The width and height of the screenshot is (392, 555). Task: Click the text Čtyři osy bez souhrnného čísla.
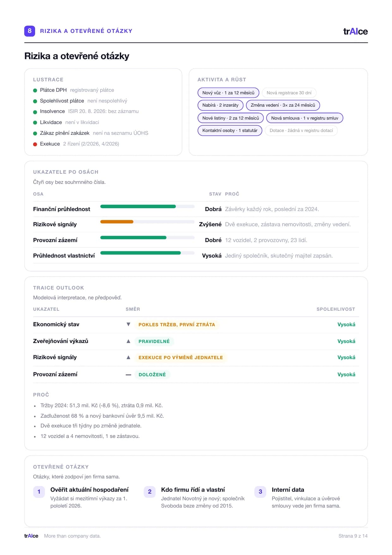click(69, 182)
